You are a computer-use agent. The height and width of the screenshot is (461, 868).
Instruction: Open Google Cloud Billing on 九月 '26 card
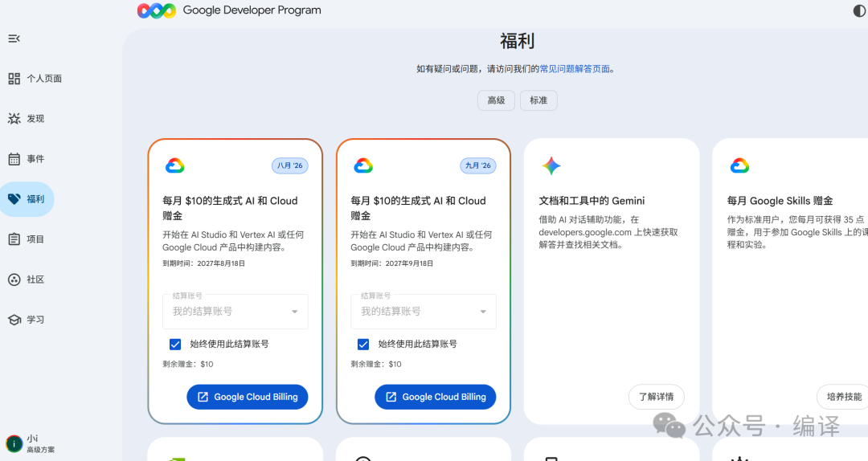pos(436,397)
